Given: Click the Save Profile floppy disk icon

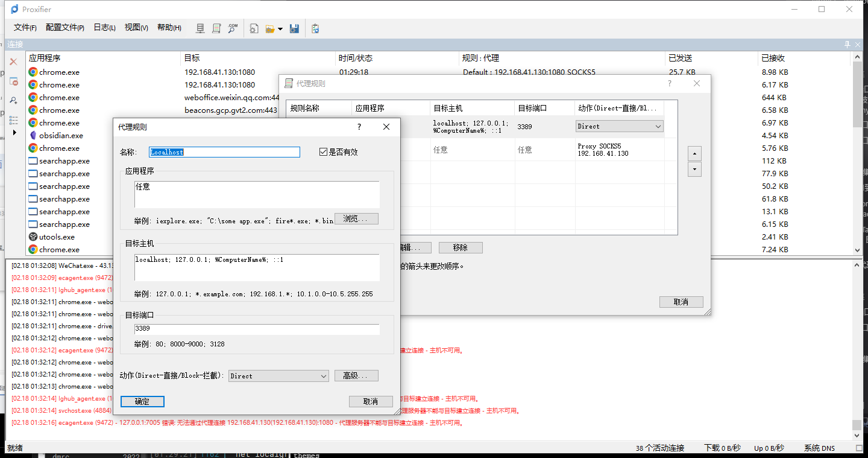Looking at the screenshot, I should tap(295, 28).
